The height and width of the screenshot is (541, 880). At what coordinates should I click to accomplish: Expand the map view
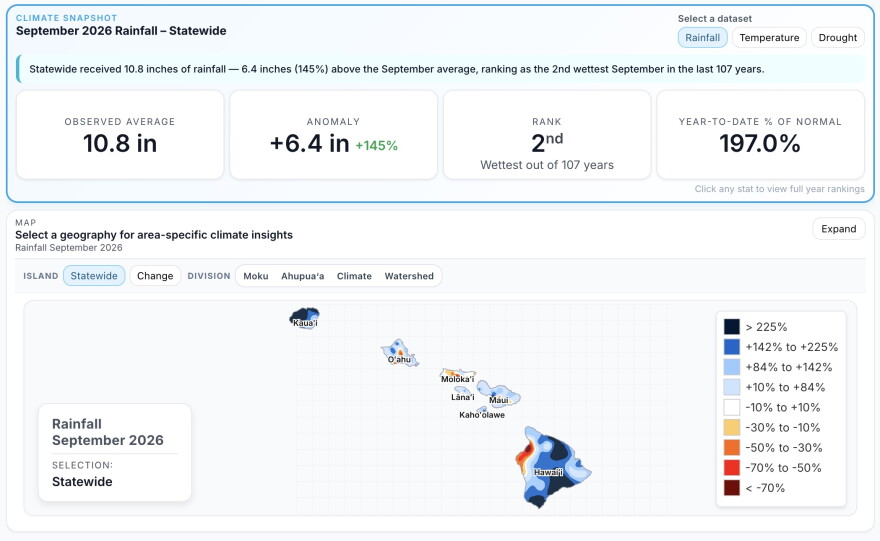pos(838,229)
